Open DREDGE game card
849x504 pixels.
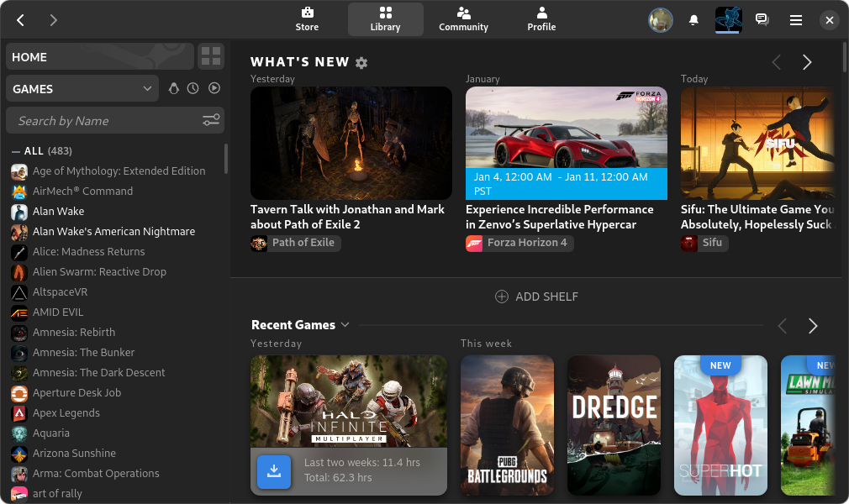[x=614, y=425]
